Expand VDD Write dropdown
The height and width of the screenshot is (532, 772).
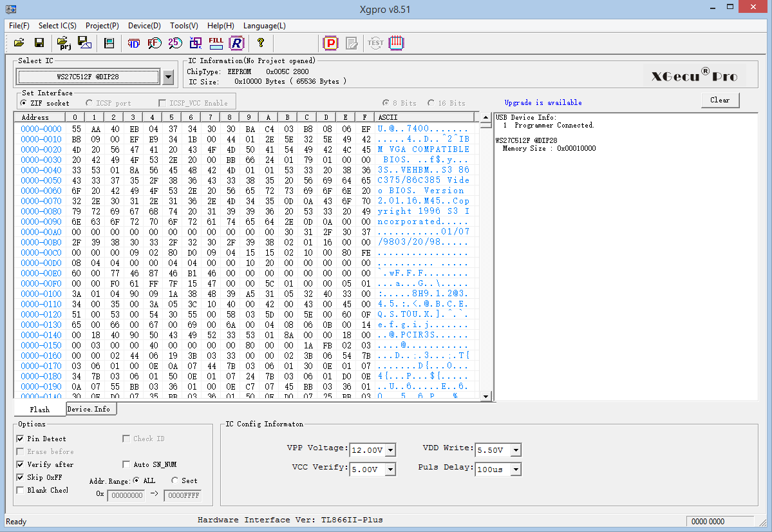tap(516, 450)
